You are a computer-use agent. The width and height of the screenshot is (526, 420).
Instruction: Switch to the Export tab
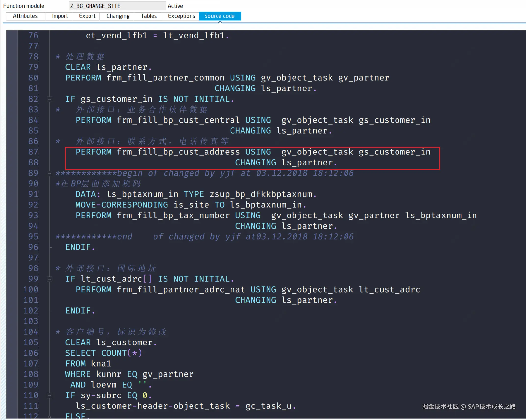point(87,16)
